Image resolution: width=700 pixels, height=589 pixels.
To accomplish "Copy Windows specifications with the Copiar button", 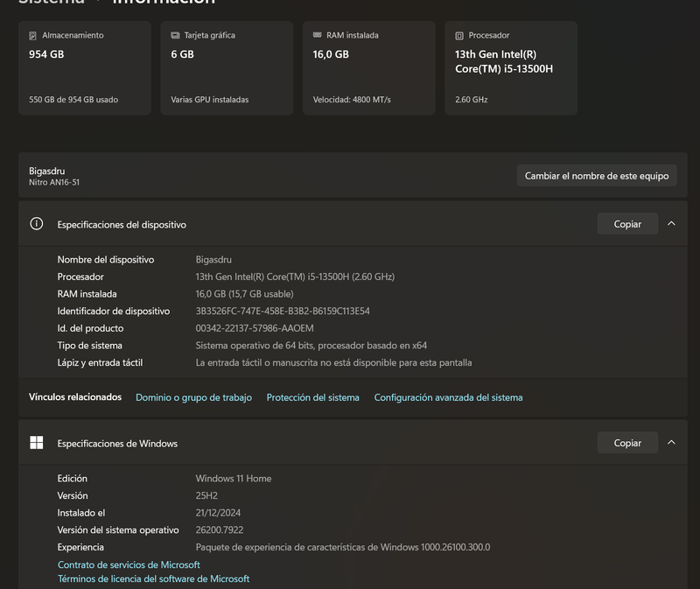I will 627,443.
